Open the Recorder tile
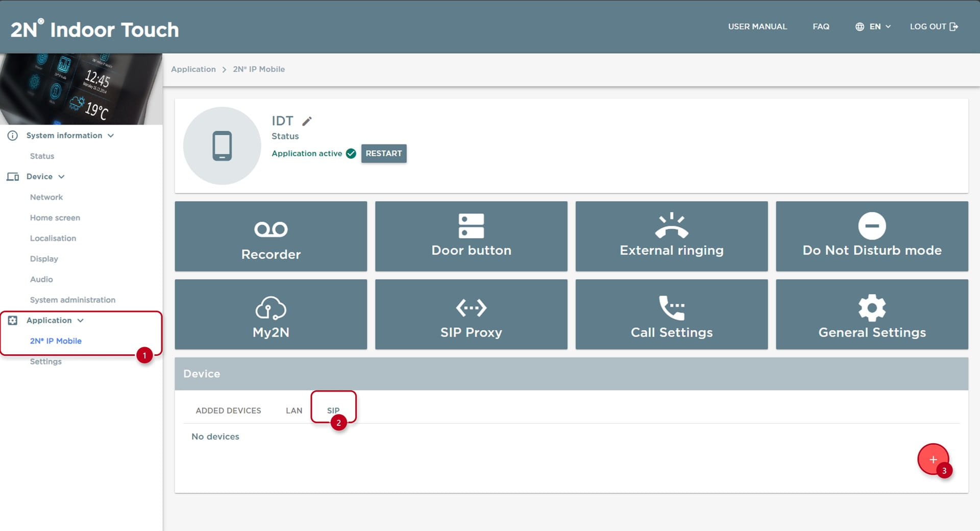 (271, 236)
